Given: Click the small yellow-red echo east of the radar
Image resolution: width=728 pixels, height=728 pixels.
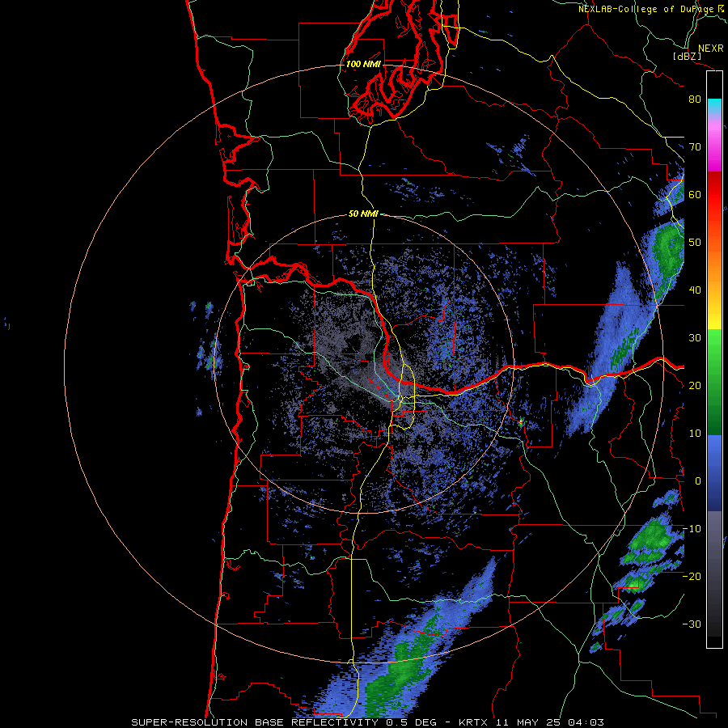Looking at the screenshot, I should click(x=522, y=421).
